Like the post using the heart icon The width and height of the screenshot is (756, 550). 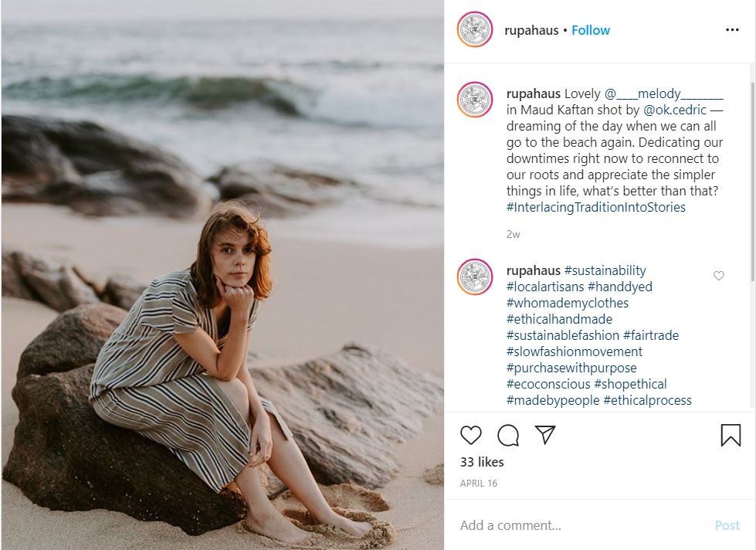(470, 435)
